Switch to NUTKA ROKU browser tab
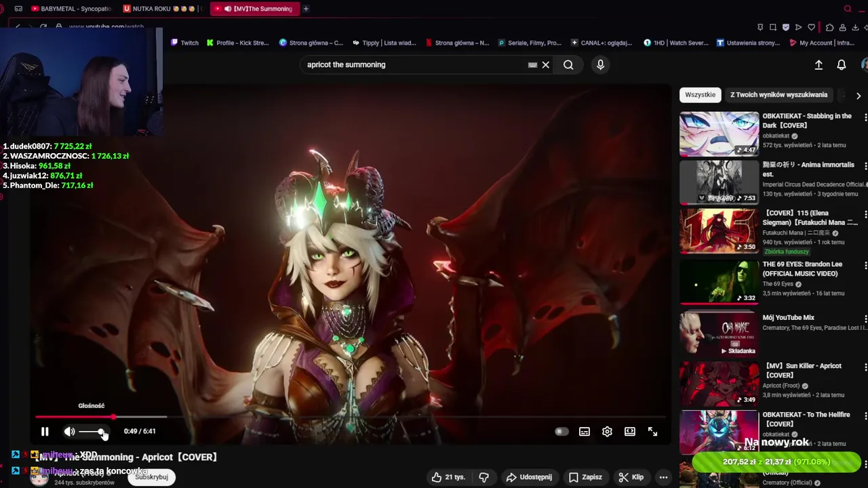This screenshot has height=488, width=868. (162, 9)
